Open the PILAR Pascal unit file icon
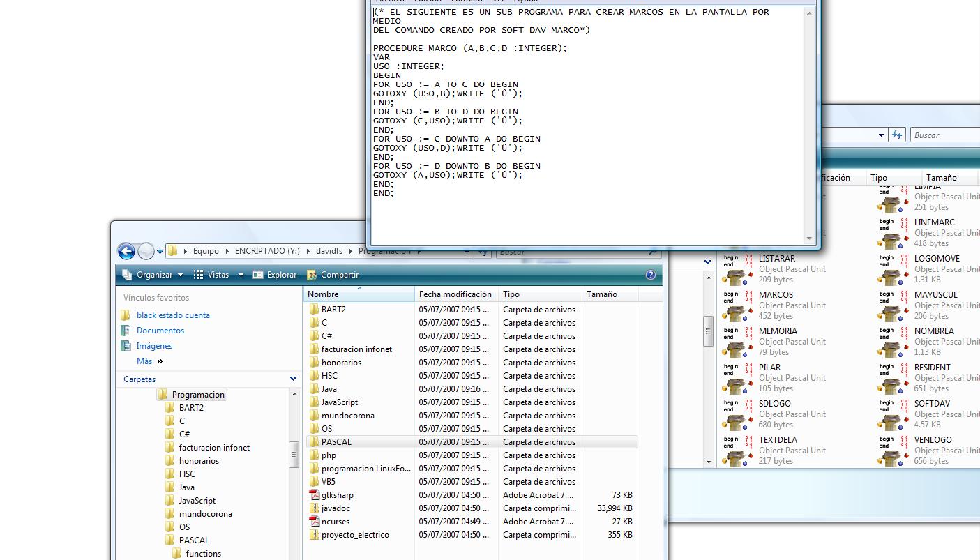The width and height of the screenshot is (980, 560). 736,379
